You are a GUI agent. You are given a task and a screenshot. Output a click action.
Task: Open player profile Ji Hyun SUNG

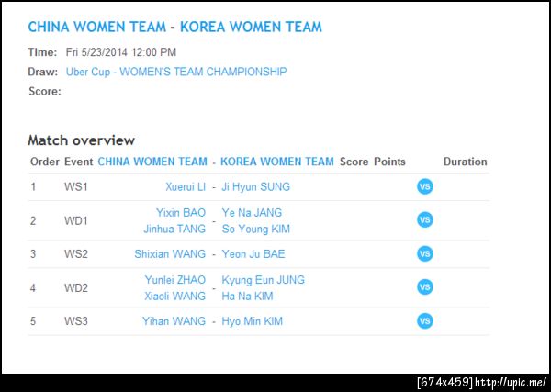click(256, 186)
